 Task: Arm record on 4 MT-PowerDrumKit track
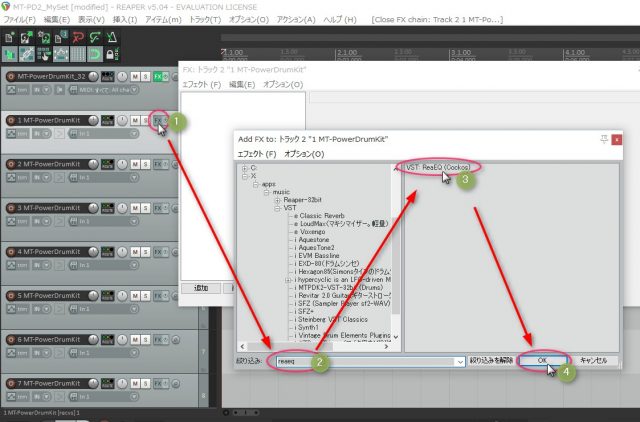(11, 252)
